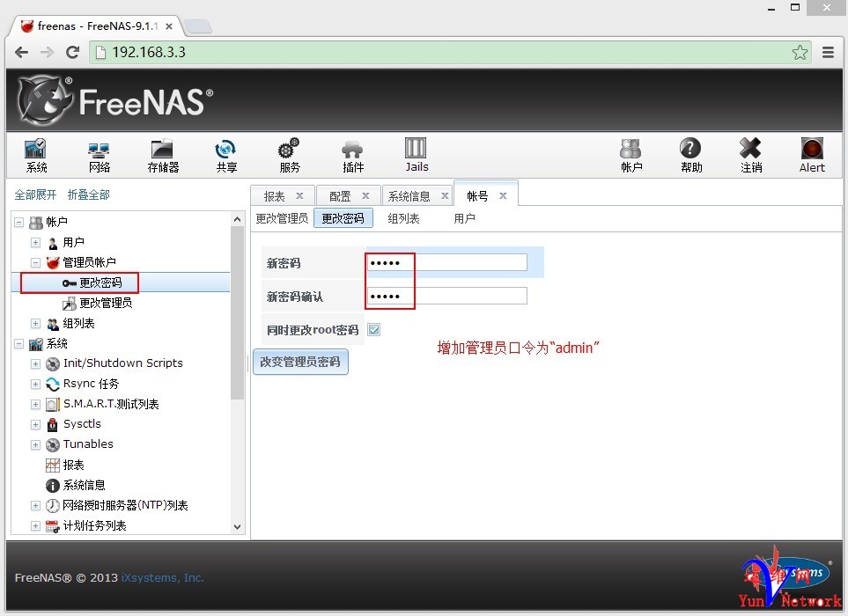This screenshot has height=616, width=848.
Task: Select the 更改密码 sub-tab
Action: point(343,218)
